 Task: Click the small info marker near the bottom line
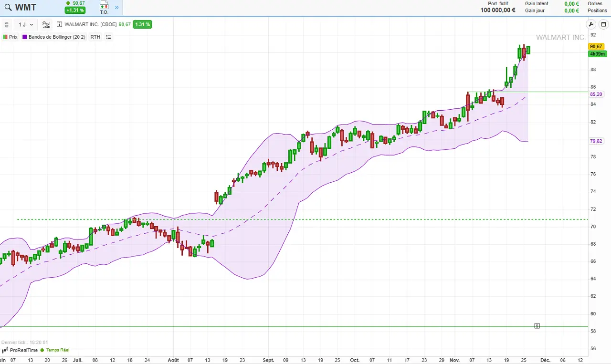(537, 326)
